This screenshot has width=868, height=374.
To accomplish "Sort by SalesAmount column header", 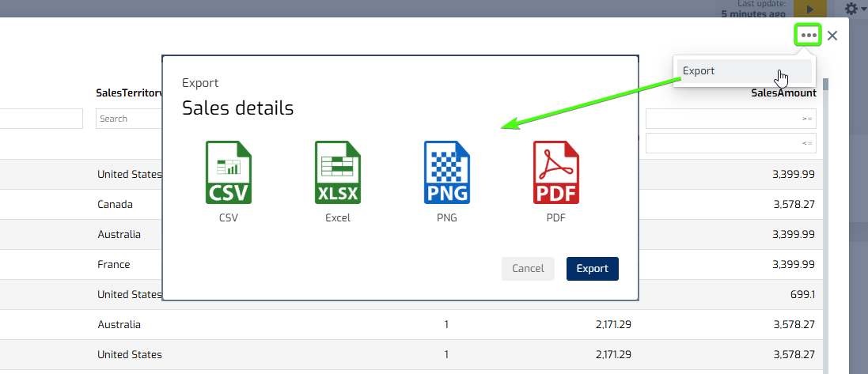I will click(x=783, y=93).
